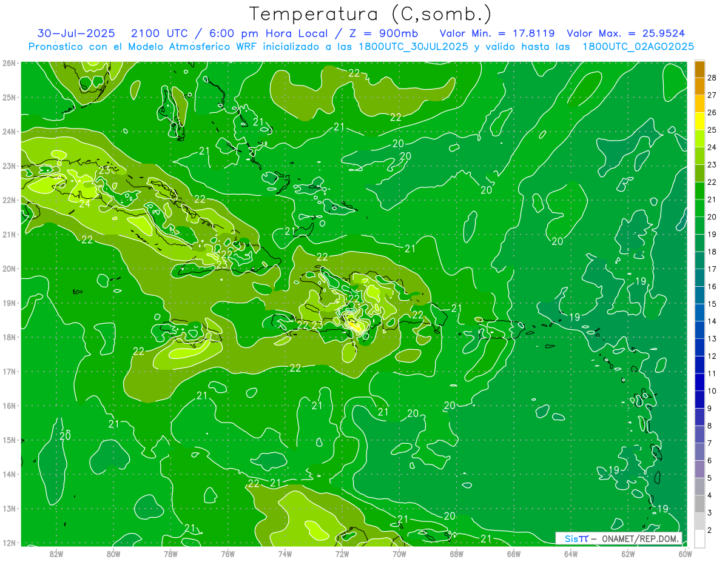Image resolution: width=728 pixels, height=562 pixels.
Task: Click the "19N" latitude axis label
Action: [x=9, y=303]
